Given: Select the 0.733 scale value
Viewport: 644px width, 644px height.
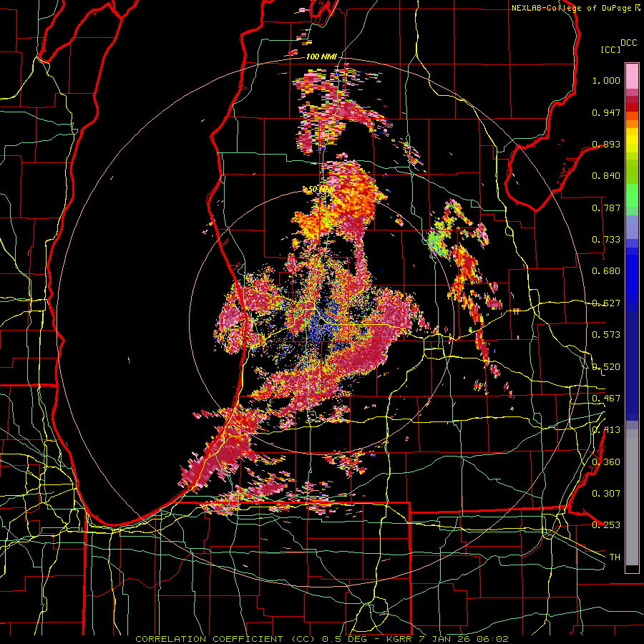Looking at the screenshot, I should (x=606, y=240).
